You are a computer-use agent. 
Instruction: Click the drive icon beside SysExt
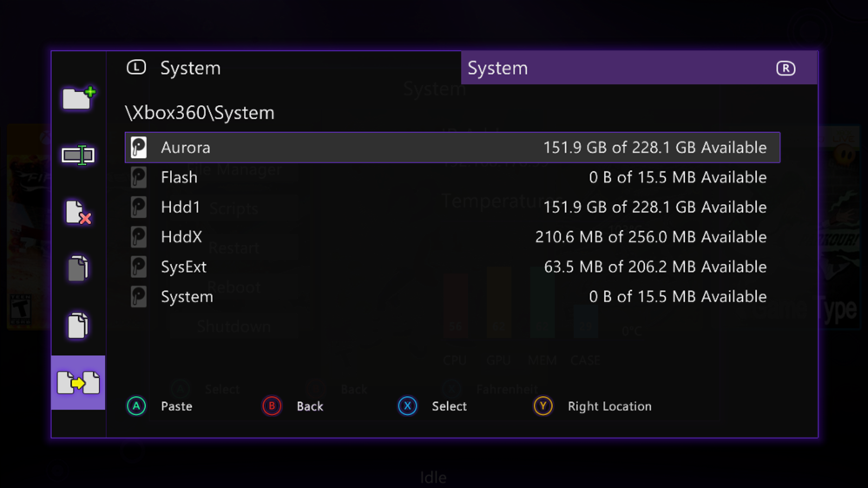(x=138, y=267)
